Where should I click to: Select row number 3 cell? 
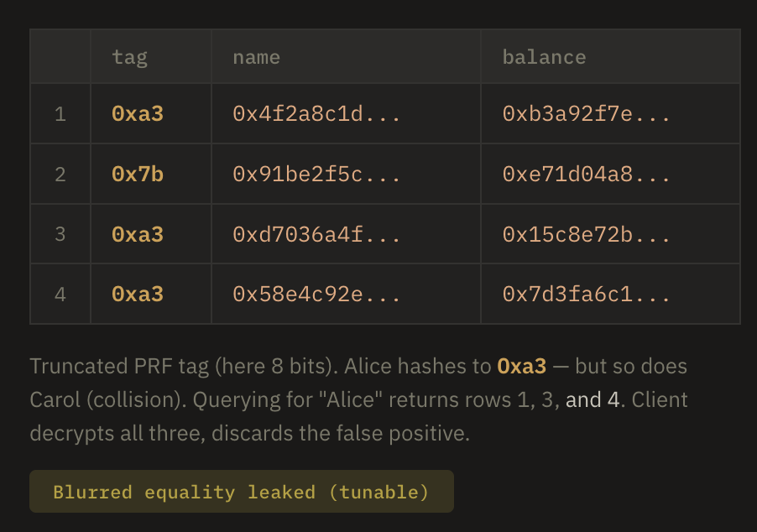[x=60, y=234]
